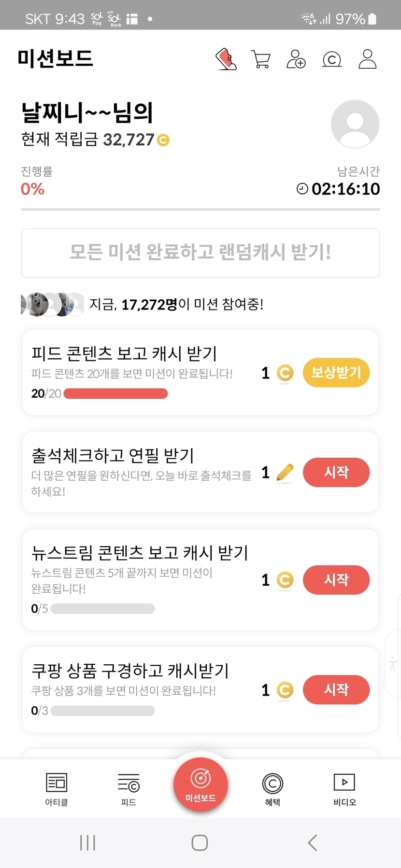Start the 뉴스트림 콘텐츠 mission

tap(336, 580)
